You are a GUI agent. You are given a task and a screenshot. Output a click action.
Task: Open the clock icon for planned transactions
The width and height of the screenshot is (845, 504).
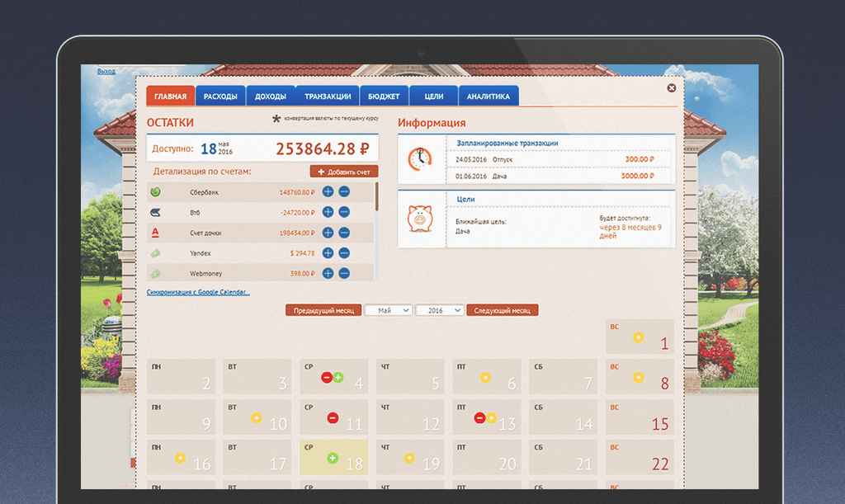(x=420, y=159)
